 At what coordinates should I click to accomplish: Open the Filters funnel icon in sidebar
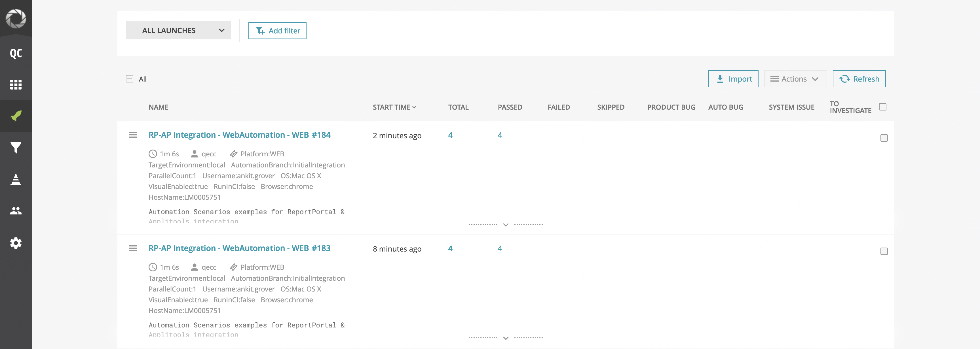[x=16, y=148]
